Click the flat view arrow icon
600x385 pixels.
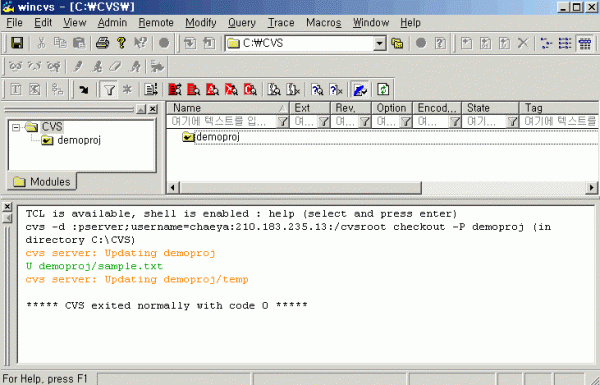point(84,90)
